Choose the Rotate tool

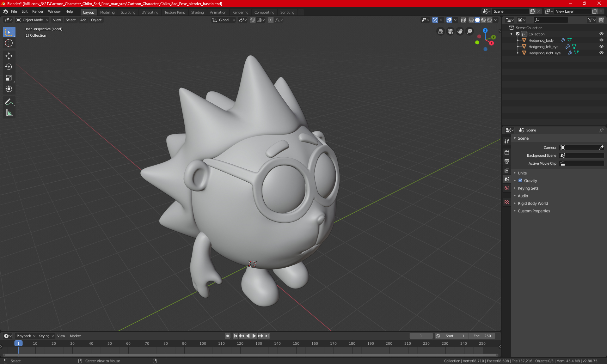point(9,67)
